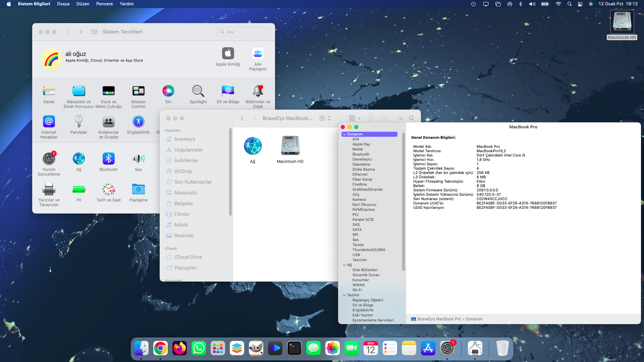Screen dimensions: 644x362
Task: Click System Information sidebar scrollbar
Action: tap(403, 201)
